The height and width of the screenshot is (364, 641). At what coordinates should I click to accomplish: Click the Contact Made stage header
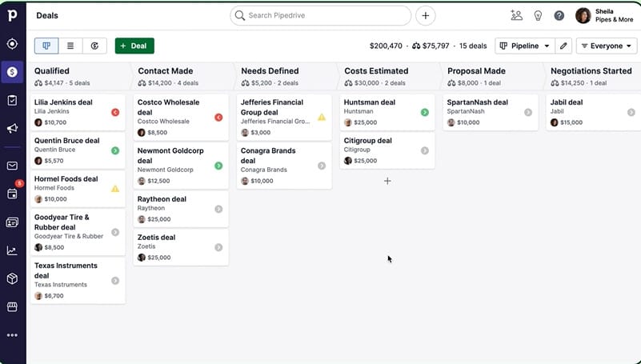click(165, 70)
